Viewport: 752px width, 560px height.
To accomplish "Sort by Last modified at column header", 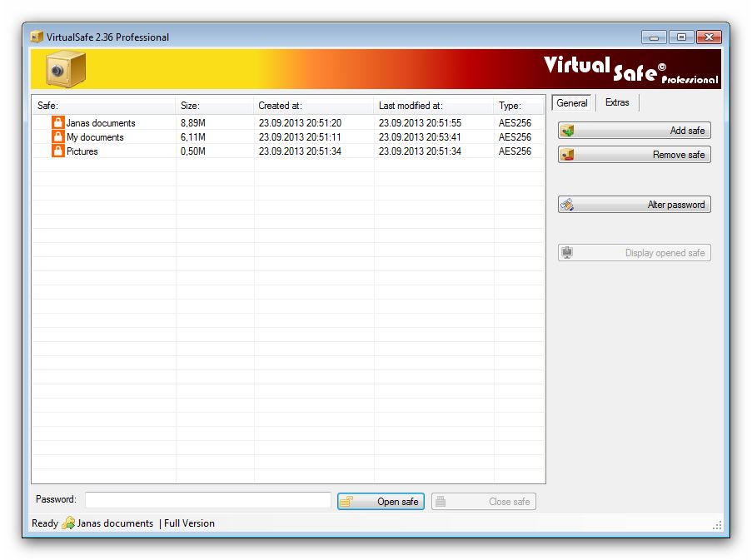I will pyautogui.click(x=434, y=106).
